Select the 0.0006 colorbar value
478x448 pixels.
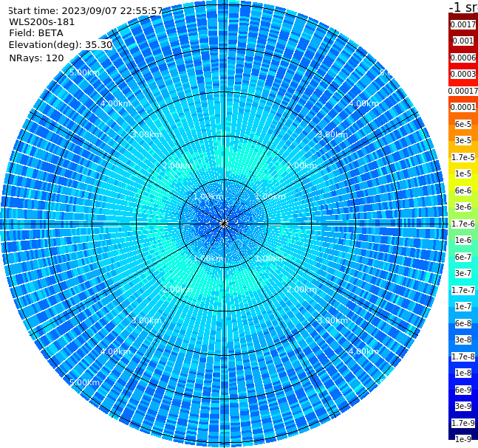pos(463,58)
